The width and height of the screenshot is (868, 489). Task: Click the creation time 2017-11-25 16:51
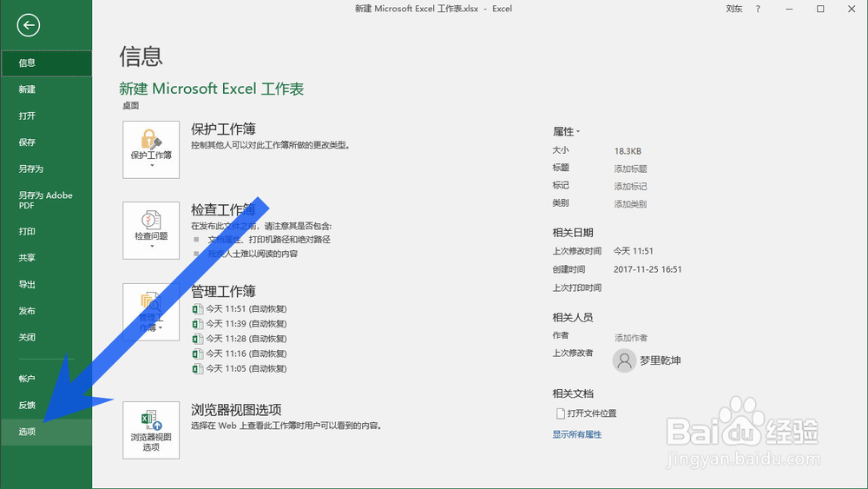tap(648, 270)
